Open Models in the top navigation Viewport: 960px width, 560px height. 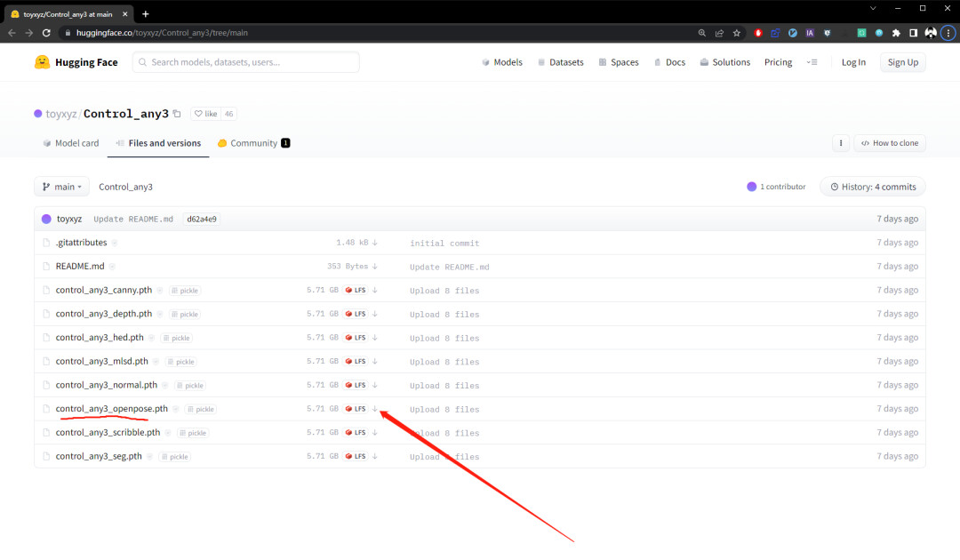coord(502,62)
